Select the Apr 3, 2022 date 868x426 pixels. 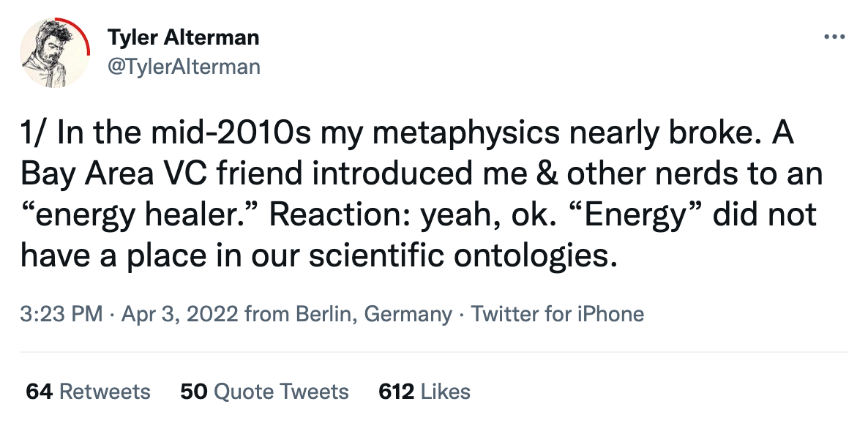point(180,314)
